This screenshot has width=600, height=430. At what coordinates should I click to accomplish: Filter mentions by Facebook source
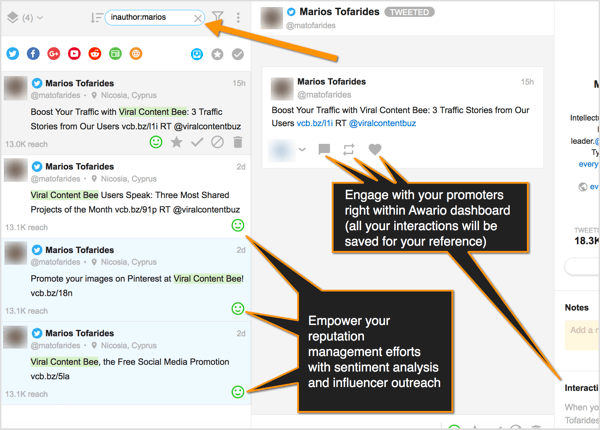coord(33,54)
